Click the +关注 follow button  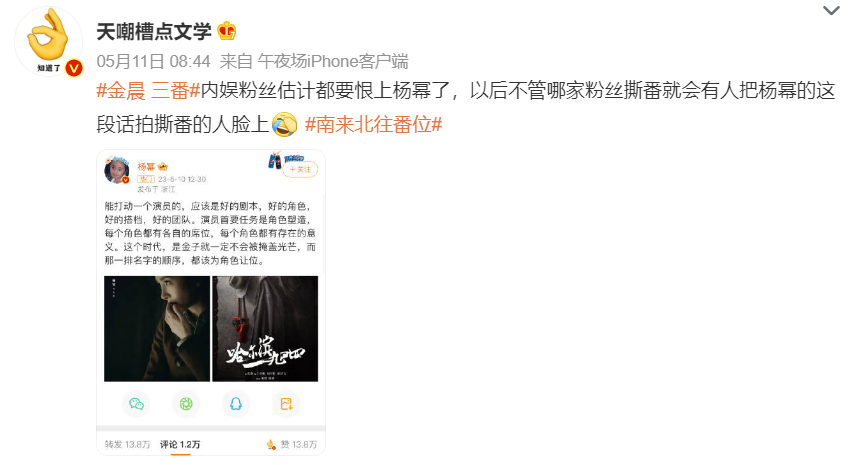point(300,169)
